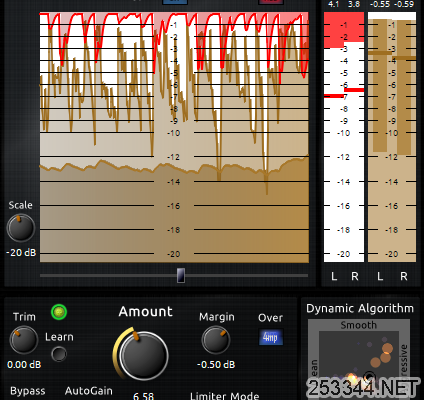Click the "4.1" left gain reduction readout

click(334, 4)
